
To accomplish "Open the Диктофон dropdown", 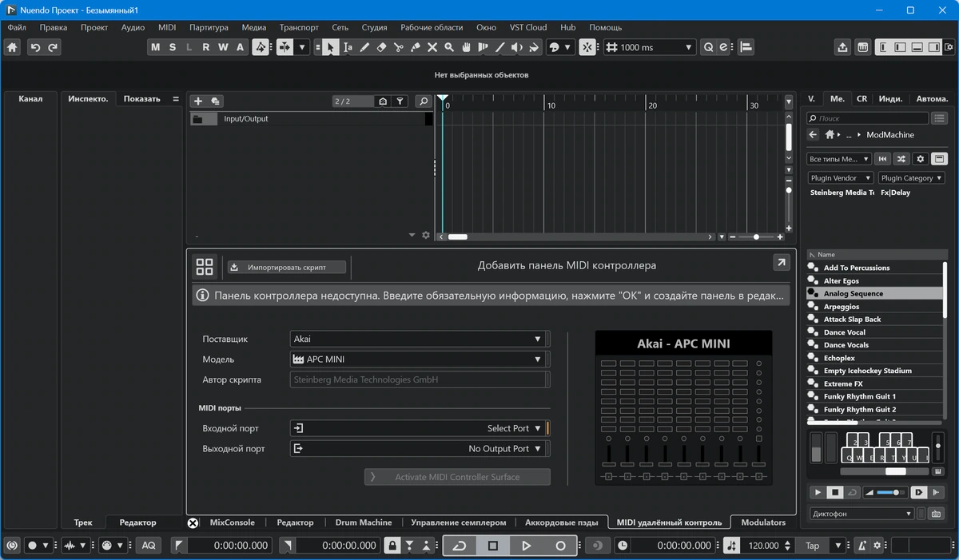I will pos(862,514).
